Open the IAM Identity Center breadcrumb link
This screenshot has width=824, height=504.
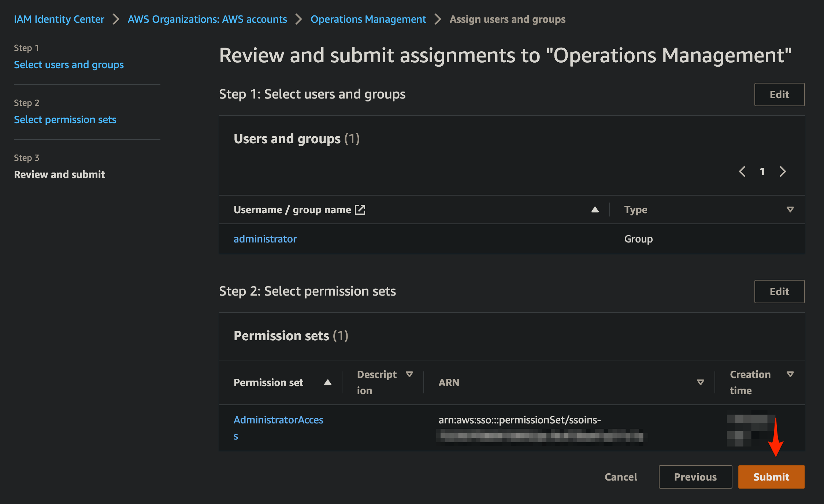(x=59, y=19)
